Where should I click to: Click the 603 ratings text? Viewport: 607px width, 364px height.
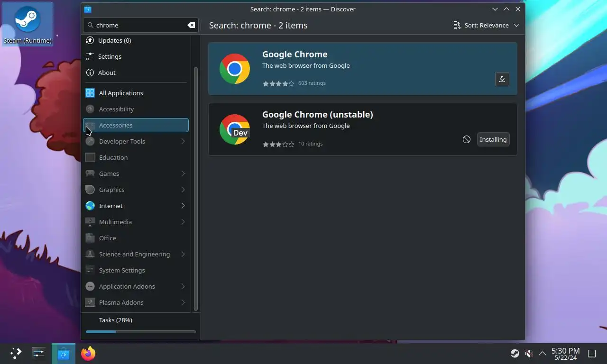312,83
